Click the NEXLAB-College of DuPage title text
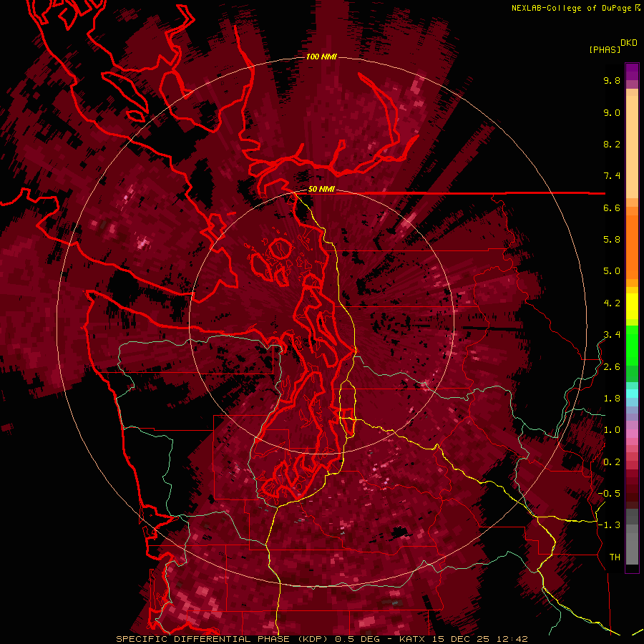 572,8
